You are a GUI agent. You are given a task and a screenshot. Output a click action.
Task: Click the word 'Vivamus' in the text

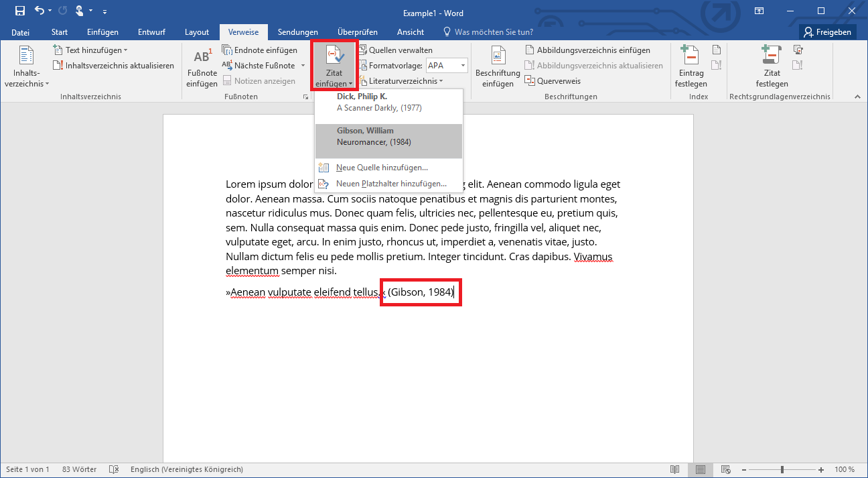click(x=593, y=257)
